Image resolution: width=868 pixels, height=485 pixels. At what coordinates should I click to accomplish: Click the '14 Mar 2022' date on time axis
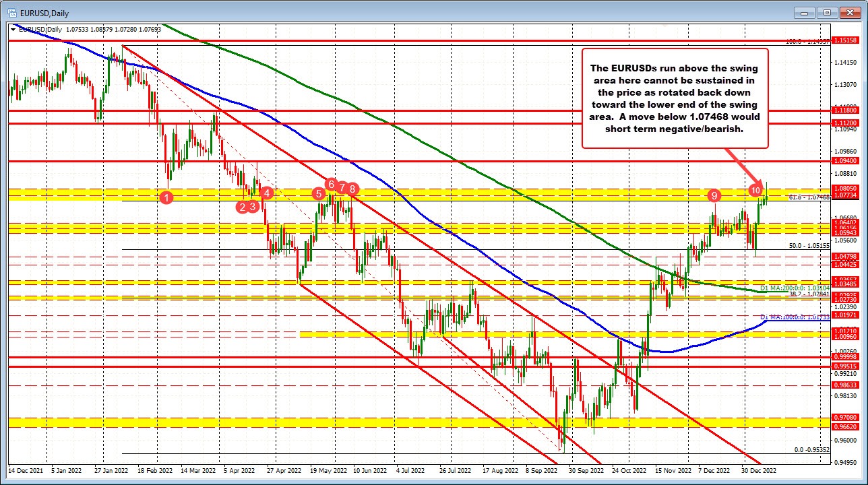point(197,470)
